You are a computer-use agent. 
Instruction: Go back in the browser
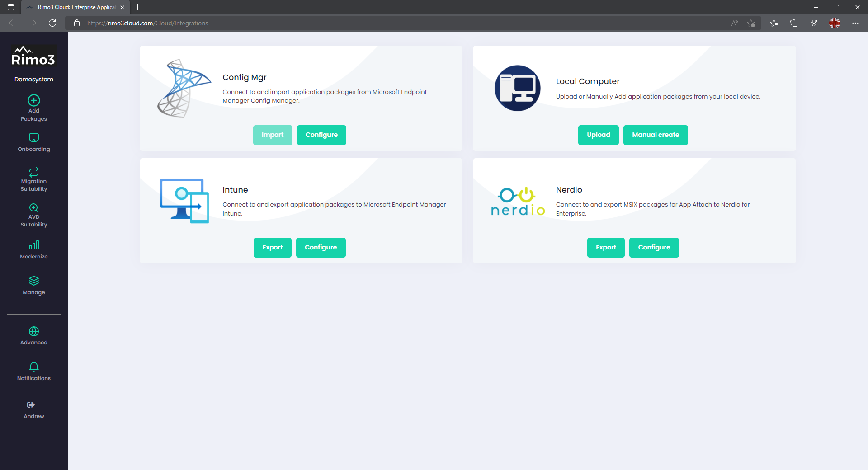[13, 23]
